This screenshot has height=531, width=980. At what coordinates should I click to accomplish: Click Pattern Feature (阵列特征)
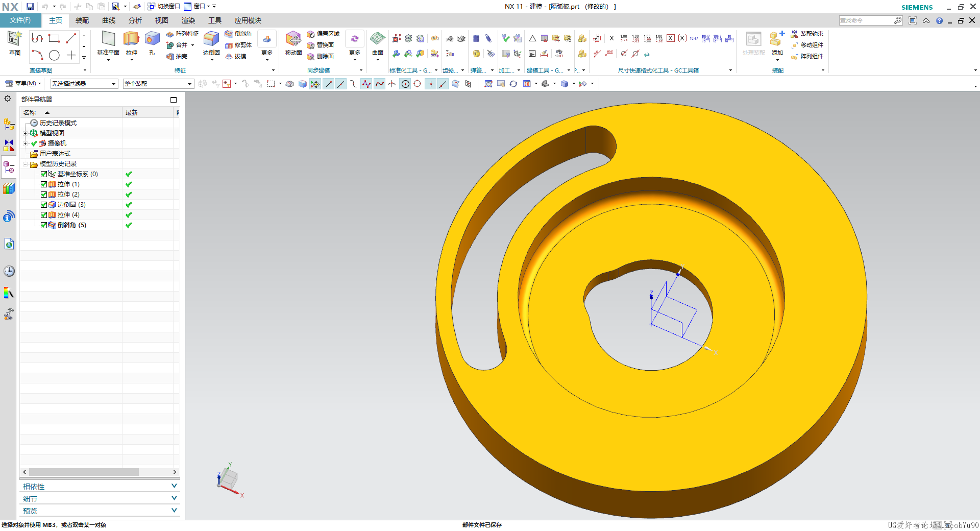(182, 34)
